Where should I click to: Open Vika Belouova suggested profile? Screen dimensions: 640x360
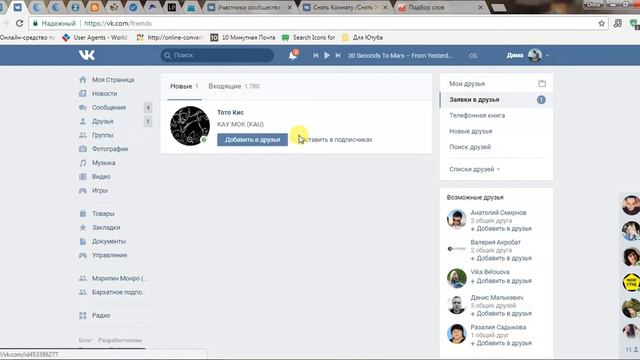click(490, 272)
